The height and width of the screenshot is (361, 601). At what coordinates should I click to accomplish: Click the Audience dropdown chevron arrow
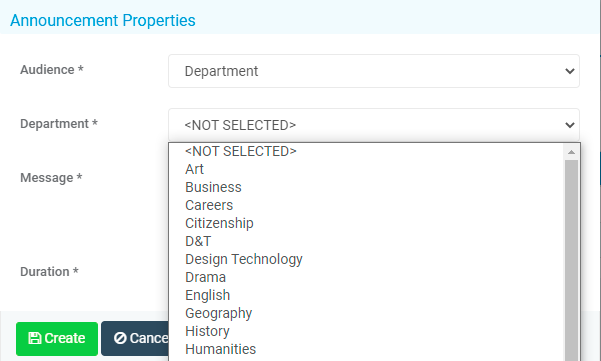pyautogui.click(x=570, y=71)
